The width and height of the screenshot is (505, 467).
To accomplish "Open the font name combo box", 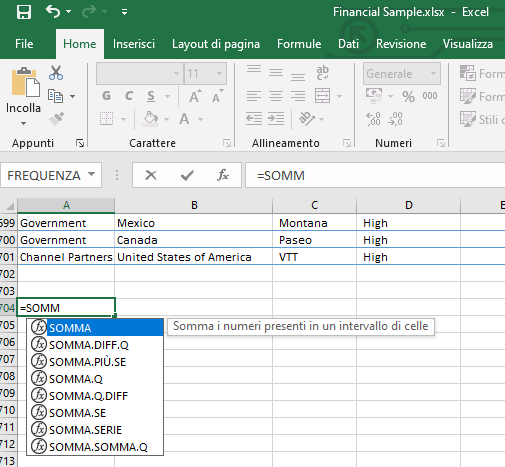I will point(139,73).
